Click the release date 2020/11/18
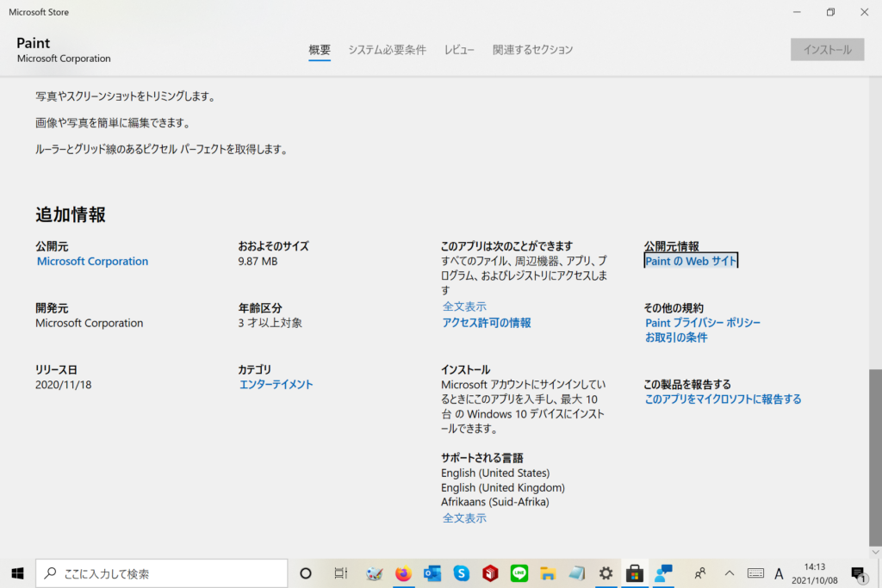The width and height of the screenshot is (882, 588). pos(64,385)
